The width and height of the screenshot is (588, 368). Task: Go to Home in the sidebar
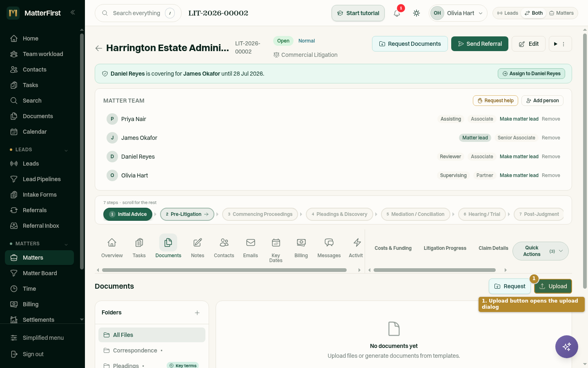coord(39,38)
